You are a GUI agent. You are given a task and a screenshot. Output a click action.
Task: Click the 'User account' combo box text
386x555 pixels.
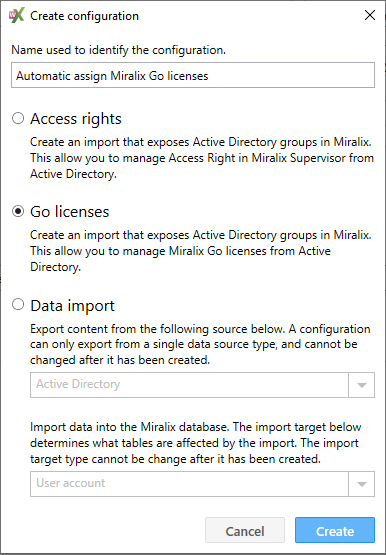[x=71, y=483]
